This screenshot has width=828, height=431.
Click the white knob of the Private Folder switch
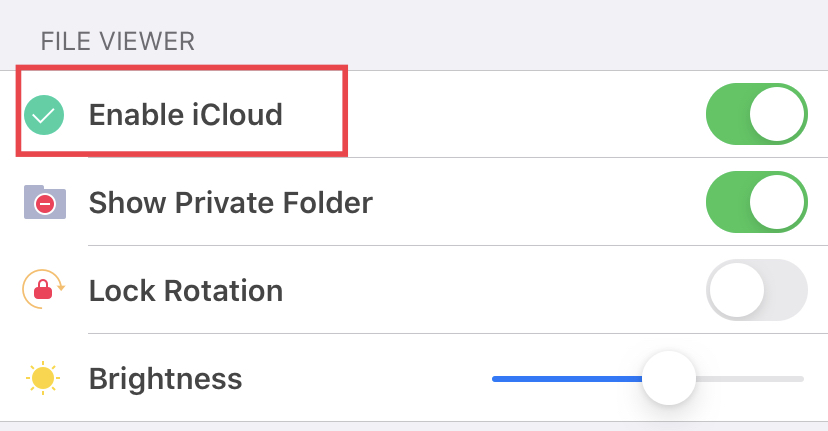777,202
